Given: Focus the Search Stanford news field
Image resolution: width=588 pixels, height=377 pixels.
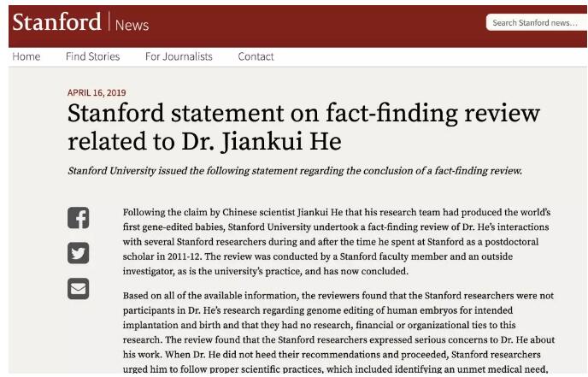Looking at the screenshot, I should click(x=537, y=22).
